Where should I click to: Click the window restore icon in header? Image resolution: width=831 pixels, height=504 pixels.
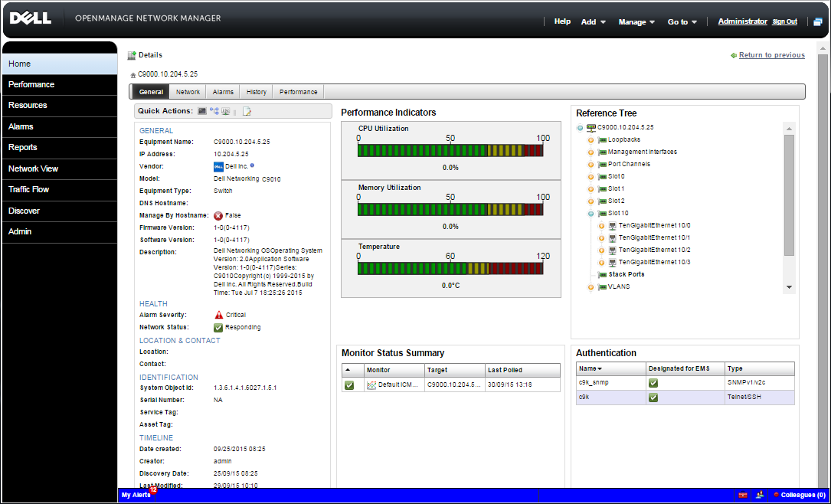click(x=818, y=21)
